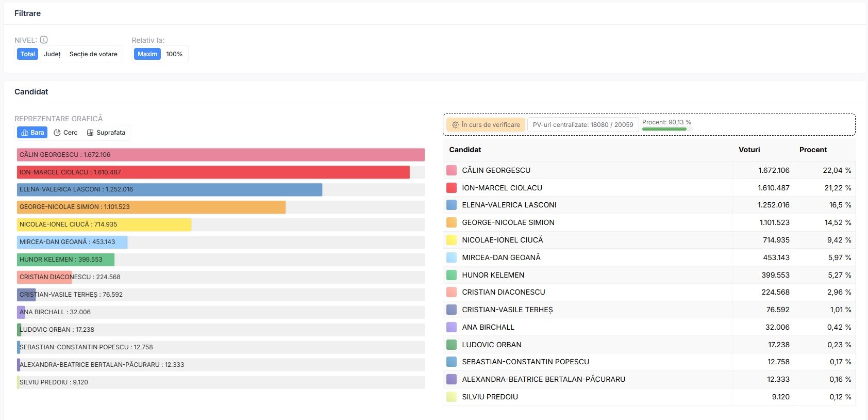868x420 pixels.
Task: Click the pie chart icon on Cerc
Action: coord(57,133)
